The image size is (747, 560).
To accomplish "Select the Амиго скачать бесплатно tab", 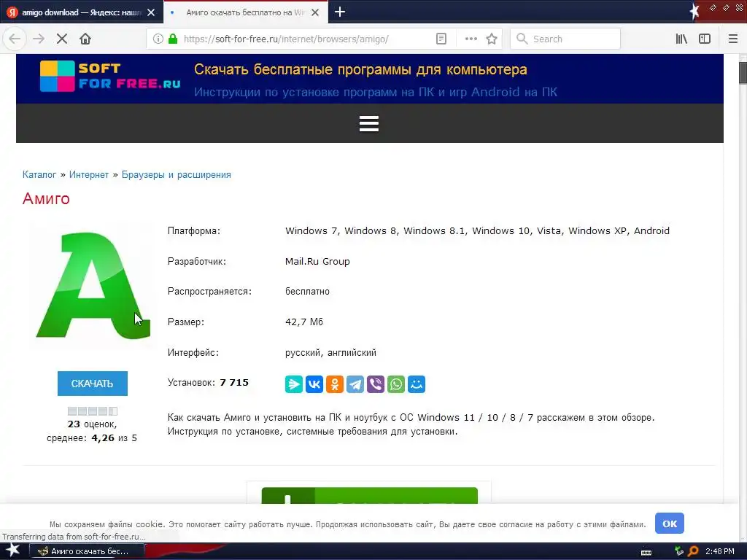I will [245, 12].
